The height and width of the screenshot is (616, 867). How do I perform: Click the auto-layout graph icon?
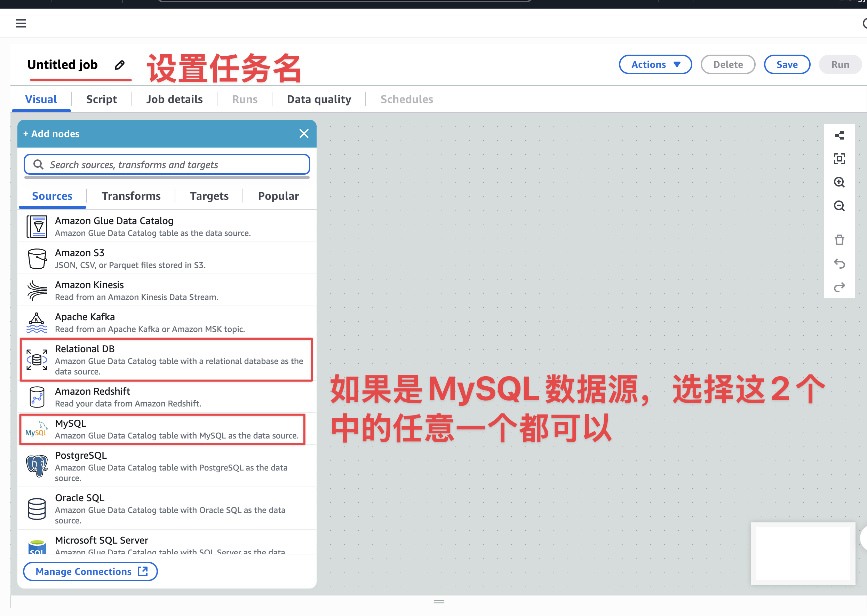(x=839, y=135)
